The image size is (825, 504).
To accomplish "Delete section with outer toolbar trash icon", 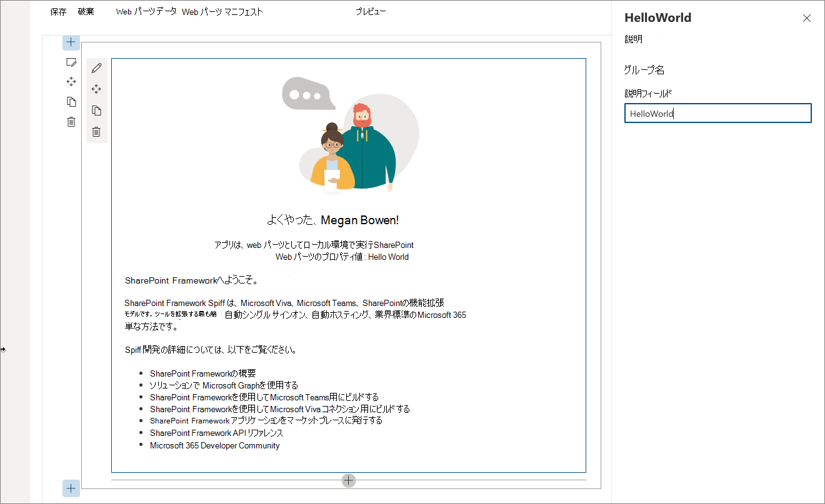I will point(71,121).
